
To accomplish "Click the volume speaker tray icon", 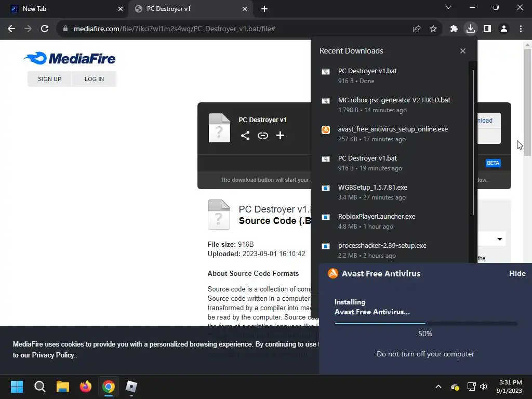I will (484, 387).
